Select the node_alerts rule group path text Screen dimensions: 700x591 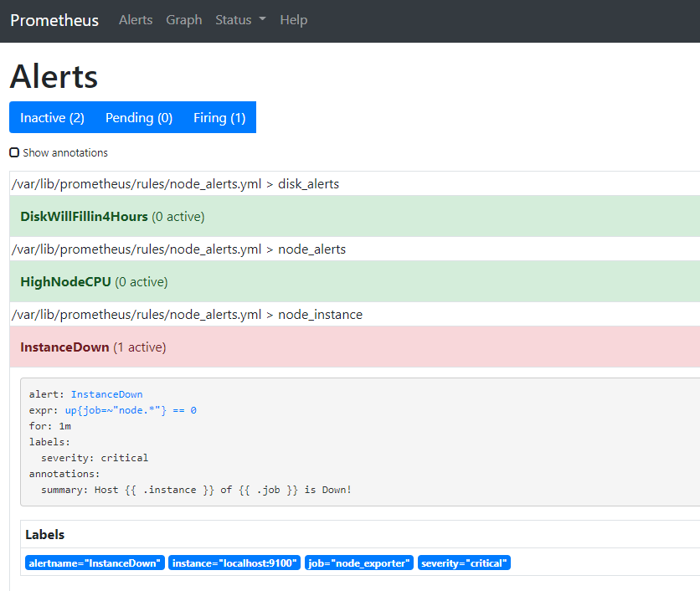click(x=178, y=249)
